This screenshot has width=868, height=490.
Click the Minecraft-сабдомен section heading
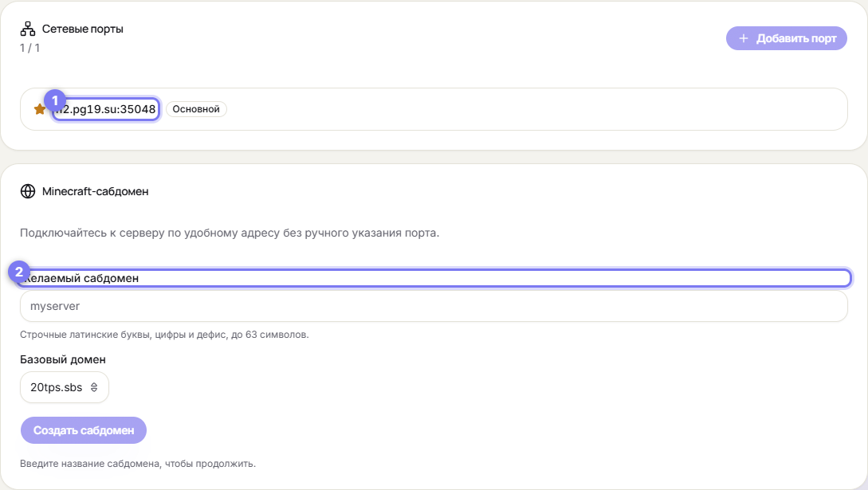[x=95, y=191]
